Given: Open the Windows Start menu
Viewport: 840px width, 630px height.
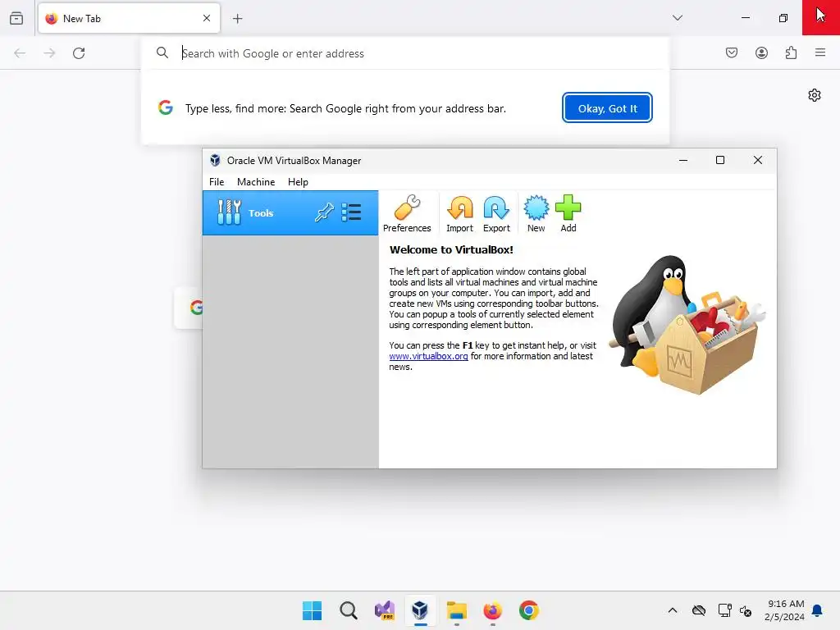Looking at the screenshot, I should (x=313, y=610).
